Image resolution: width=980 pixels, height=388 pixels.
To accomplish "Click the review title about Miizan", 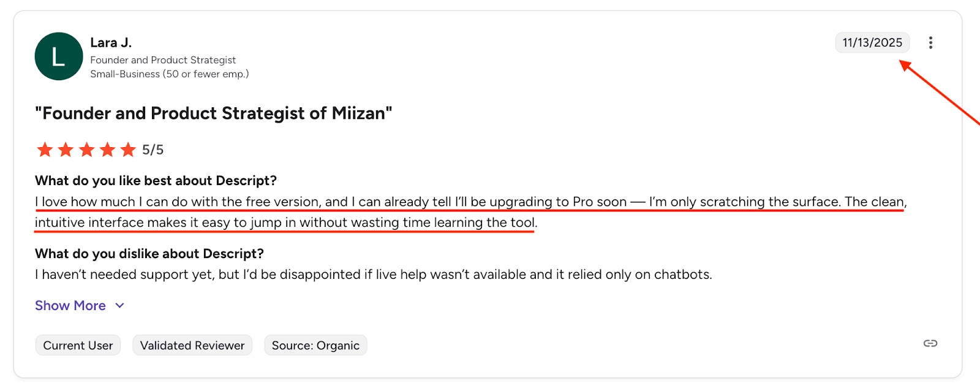I will tap(213, 113).
